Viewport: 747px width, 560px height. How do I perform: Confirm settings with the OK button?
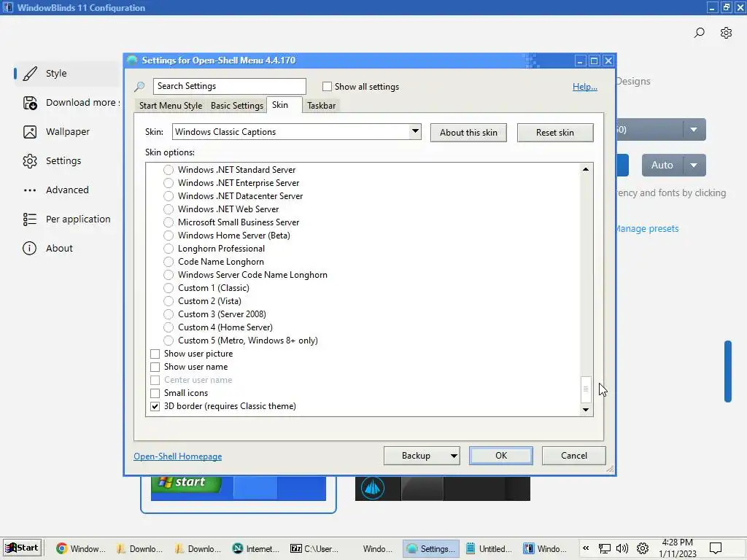click(501, 456)
